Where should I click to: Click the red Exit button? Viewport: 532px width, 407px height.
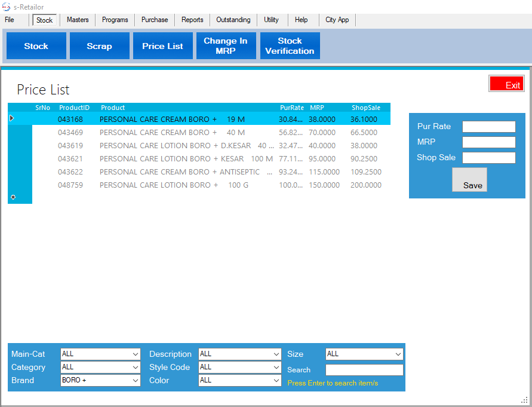[506, 84]
